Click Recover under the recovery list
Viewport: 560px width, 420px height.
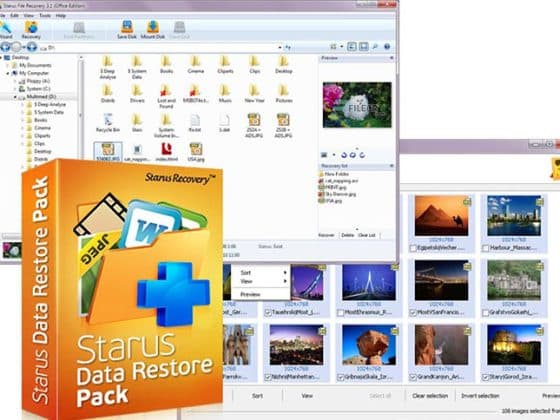point(326,235)
